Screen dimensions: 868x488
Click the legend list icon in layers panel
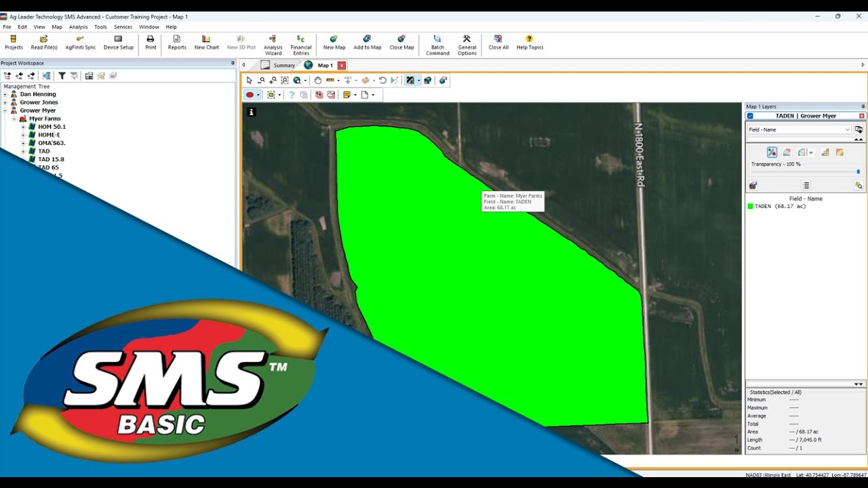click(806, 185)
